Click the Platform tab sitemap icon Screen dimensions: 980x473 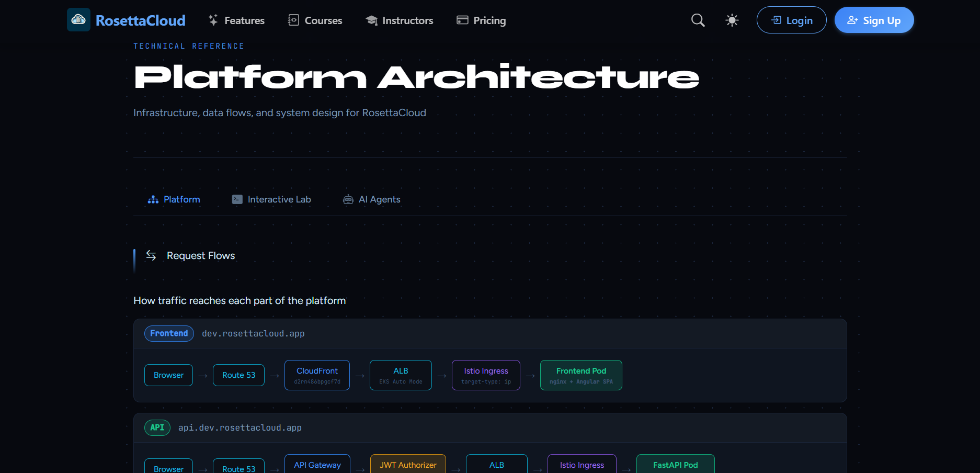(x=153, y=199)
